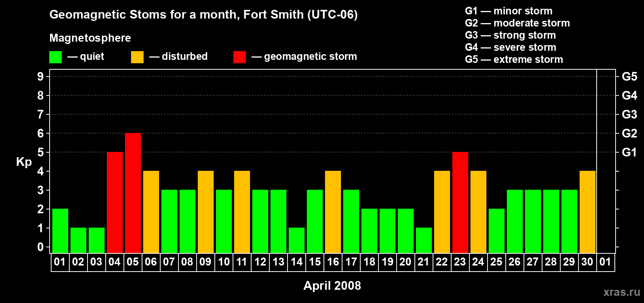Screen dimensions: 644x303
Task: Click the yellow bar for April 09
Action: 206,212
